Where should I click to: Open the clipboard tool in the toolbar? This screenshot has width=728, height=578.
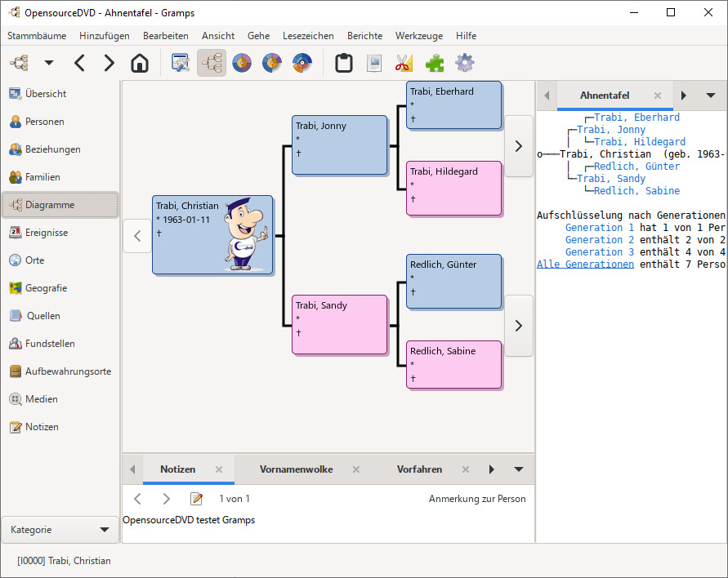344,63
